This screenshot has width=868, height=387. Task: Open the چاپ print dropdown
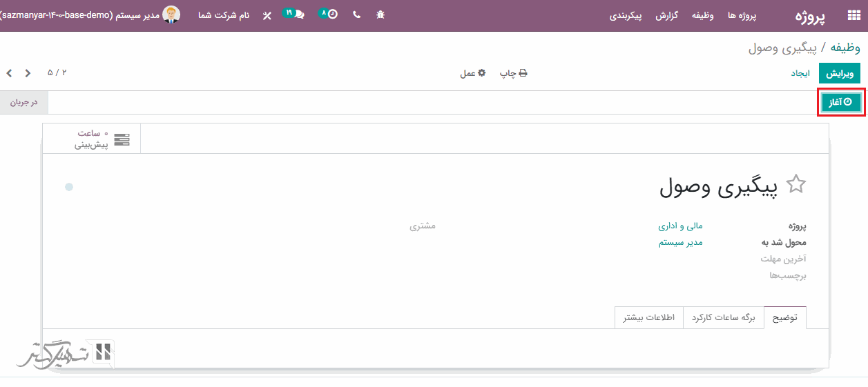click(x=513, y=73)
